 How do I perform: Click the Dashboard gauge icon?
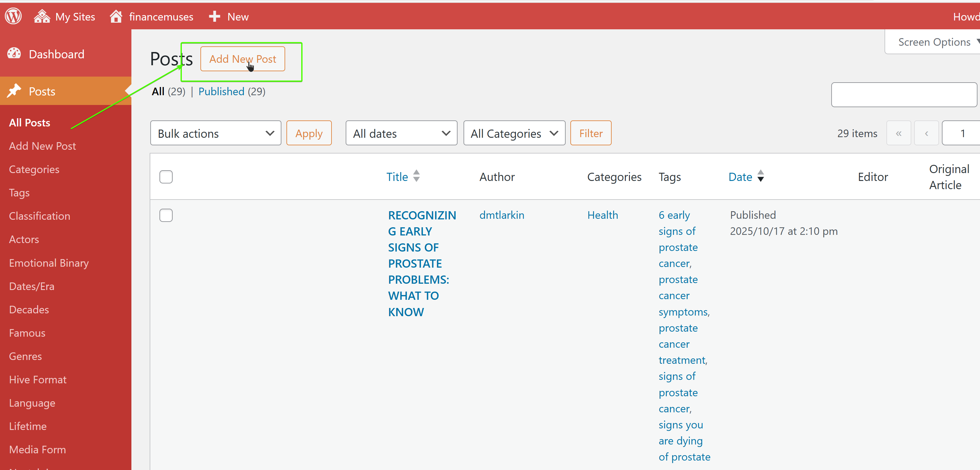(14, 54)
